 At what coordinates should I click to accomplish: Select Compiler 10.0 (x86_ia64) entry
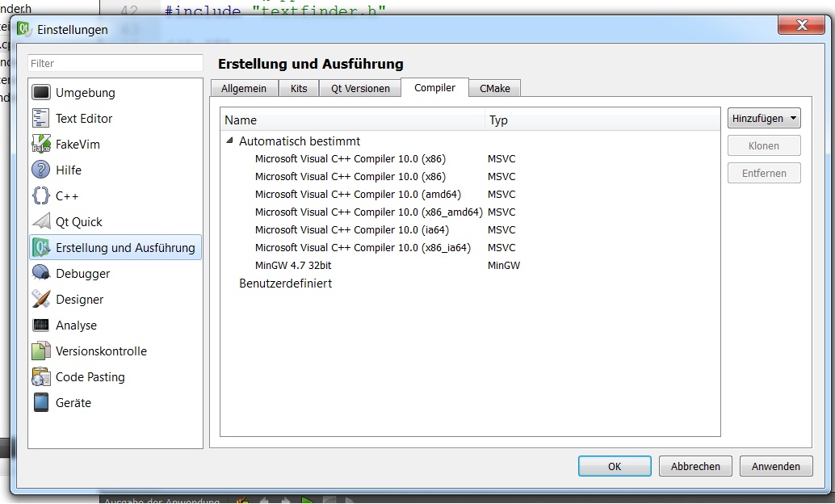point(363,248)
